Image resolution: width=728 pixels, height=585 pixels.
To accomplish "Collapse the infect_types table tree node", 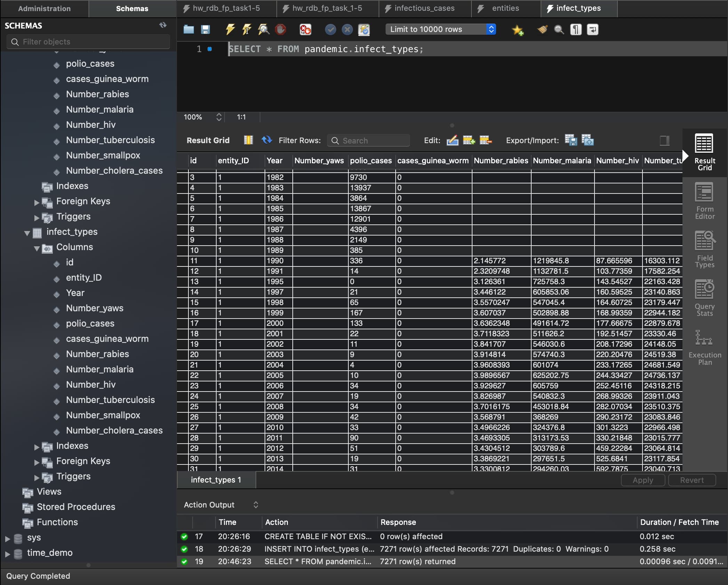I will 27,233.
